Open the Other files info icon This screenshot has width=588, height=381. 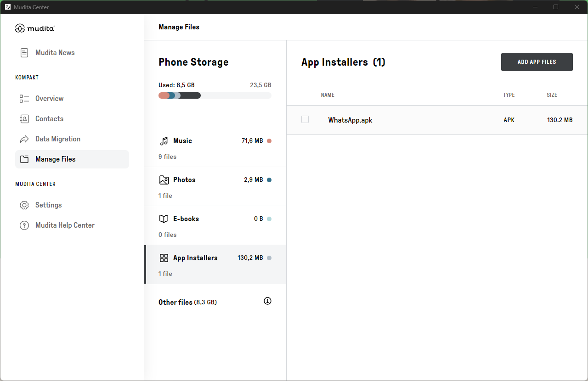click(x=268, y=301)
